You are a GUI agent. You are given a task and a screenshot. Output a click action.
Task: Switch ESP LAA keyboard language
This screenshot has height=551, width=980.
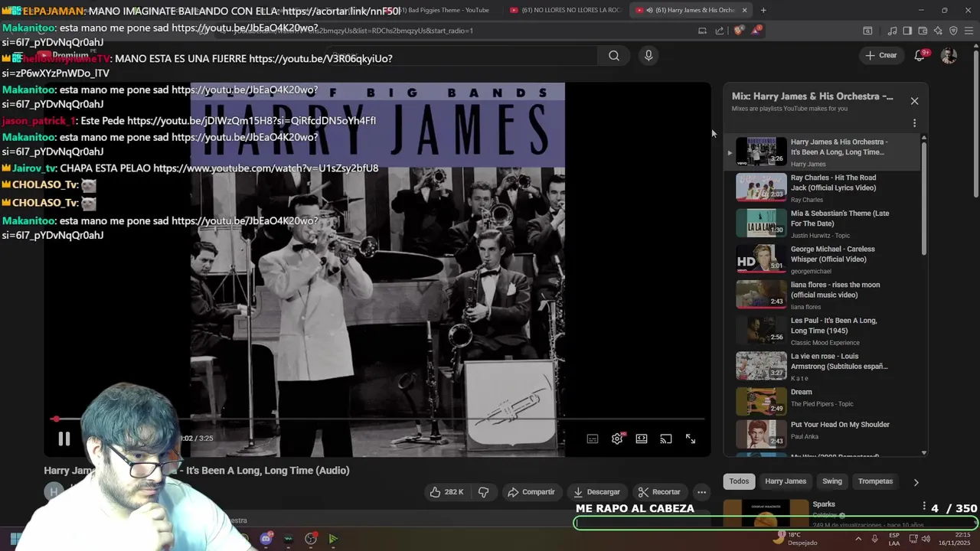894,539
